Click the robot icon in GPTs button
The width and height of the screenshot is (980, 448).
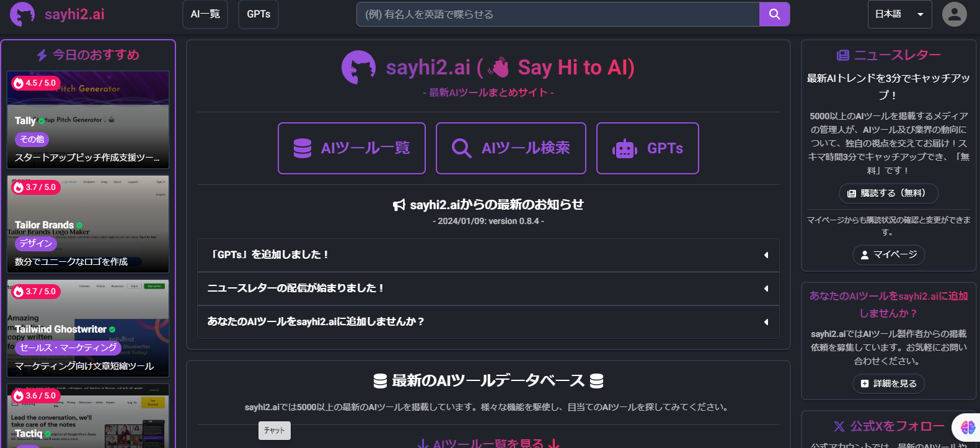click(x=625, y=148)
